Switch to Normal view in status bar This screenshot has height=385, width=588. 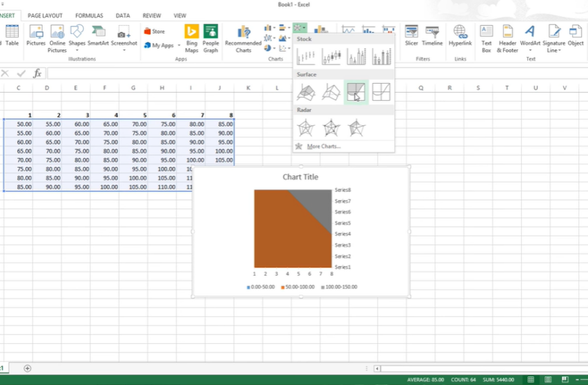click(531, 380)
